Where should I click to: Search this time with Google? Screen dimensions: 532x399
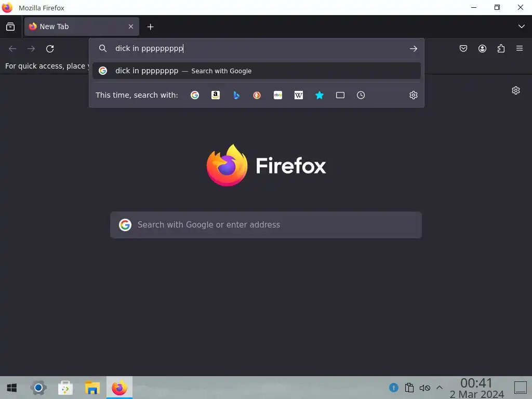195,96
